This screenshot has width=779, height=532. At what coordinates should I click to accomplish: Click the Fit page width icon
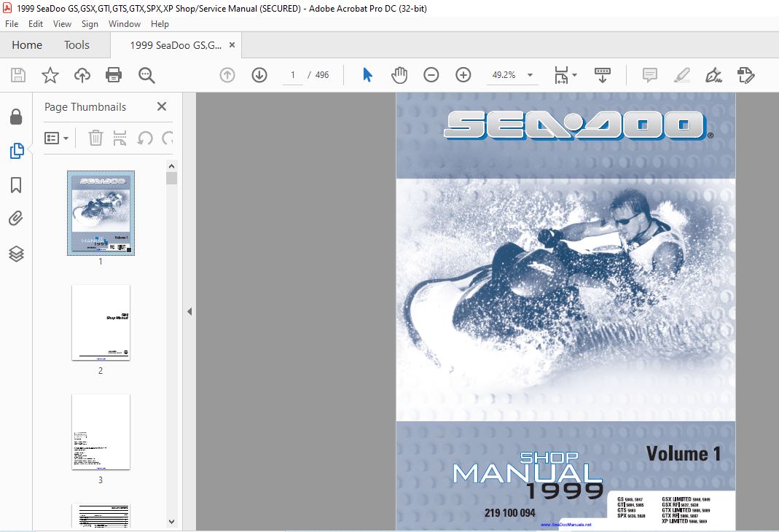(561, 75)
